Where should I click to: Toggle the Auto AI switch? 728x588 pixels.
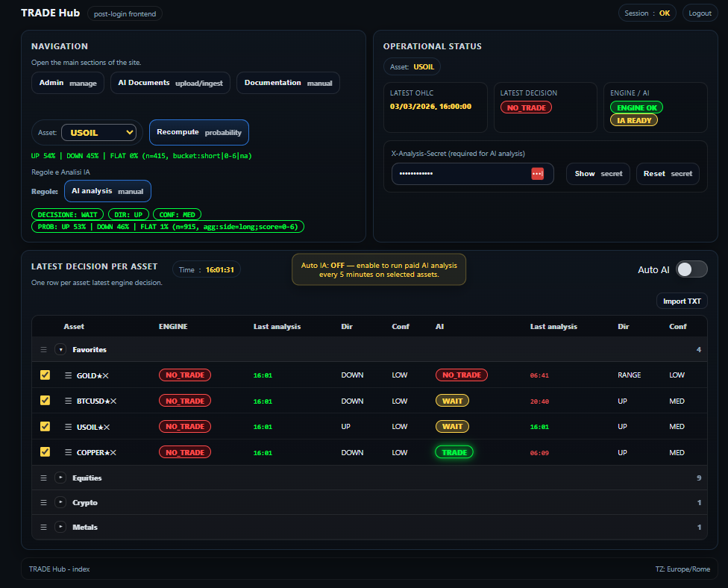pos(691,269)
